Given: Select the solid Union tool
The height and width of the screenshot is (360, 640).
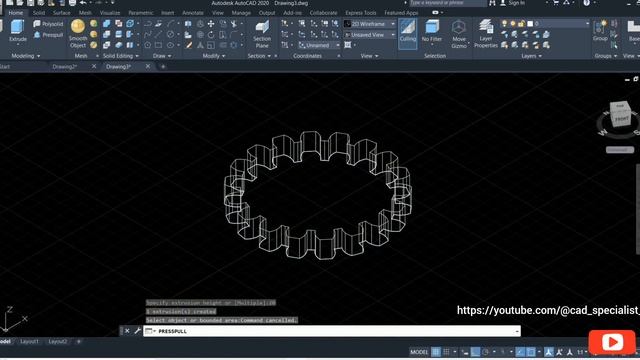Looking at the screenshot, I should [x=107, y=24].
